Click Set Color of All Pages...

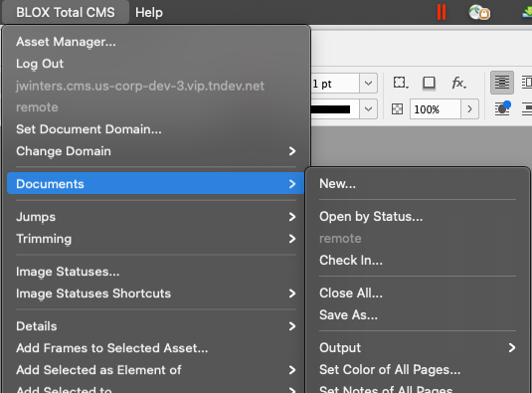[418, 369]
